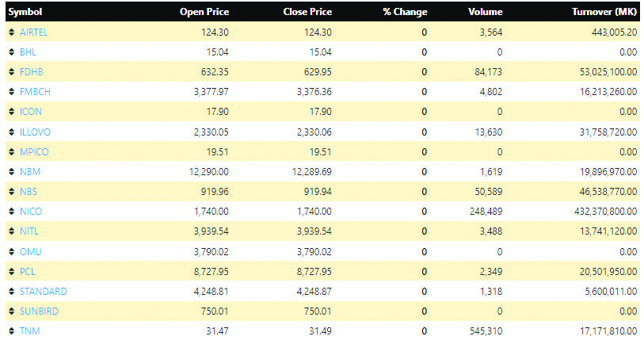644x340 pixels.
Task: Sort by the Close Price header
Action: (307, 12)
